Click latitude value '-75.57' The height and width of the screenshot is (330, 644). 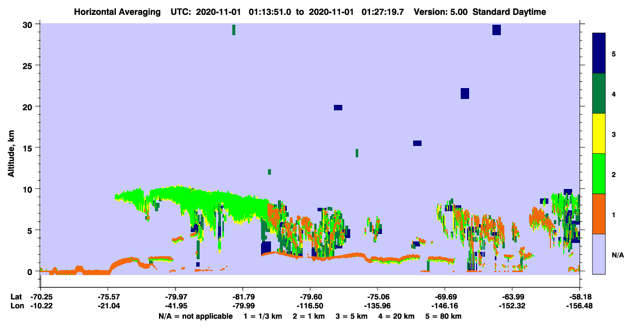[x=107, y=297]
